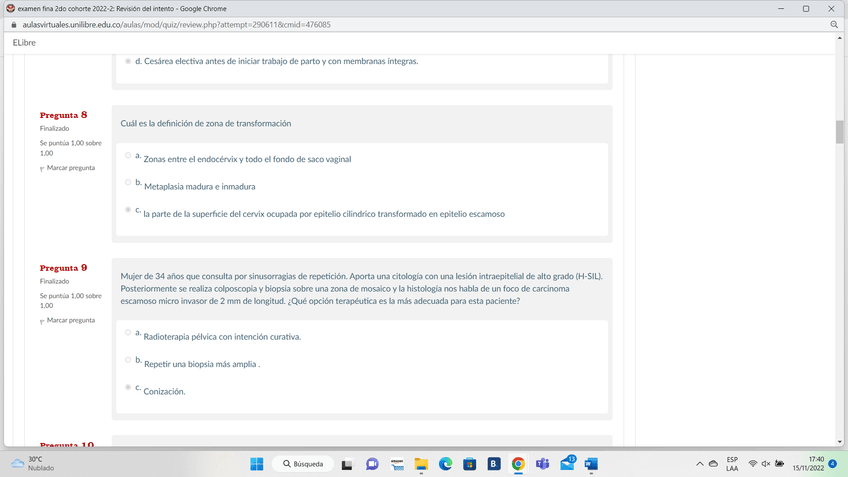Open the ELibre site link
This screenshot has height=477, width=848.
tap(24, 43)
